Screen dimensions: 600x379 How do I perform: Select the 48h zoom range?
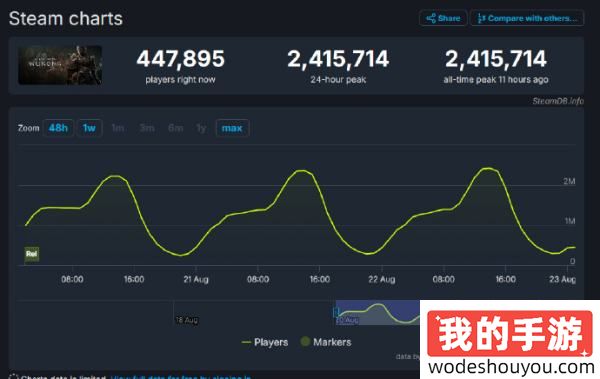point(58,128)
